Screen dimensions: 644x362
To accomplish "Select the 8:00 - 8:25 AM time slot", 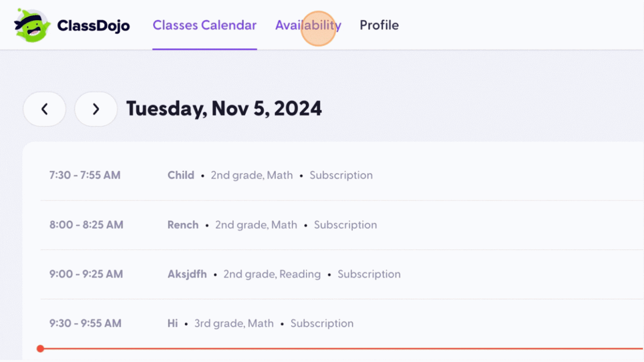I will pyautogui.click(x=86, y=225).
